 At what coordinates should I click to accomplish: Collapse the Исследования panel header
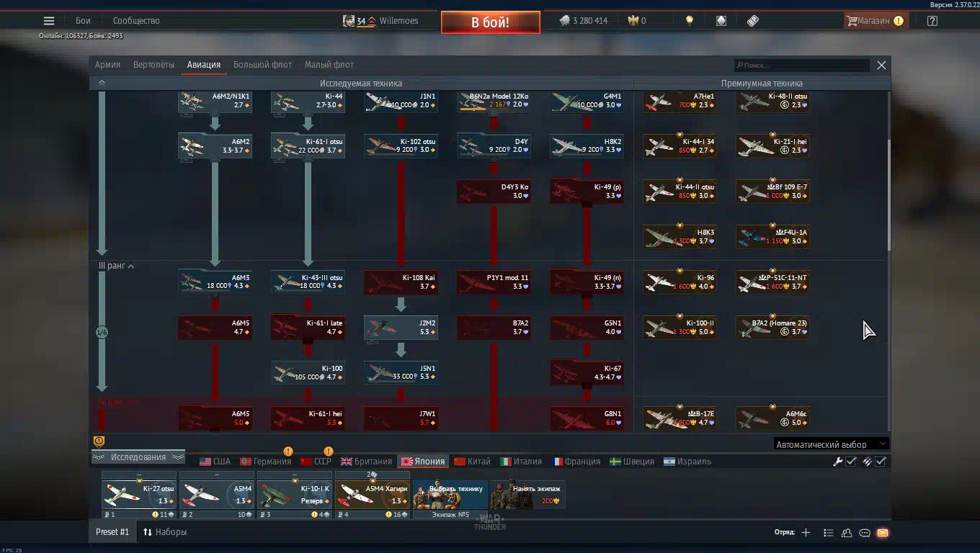click(x=138, y=457)
